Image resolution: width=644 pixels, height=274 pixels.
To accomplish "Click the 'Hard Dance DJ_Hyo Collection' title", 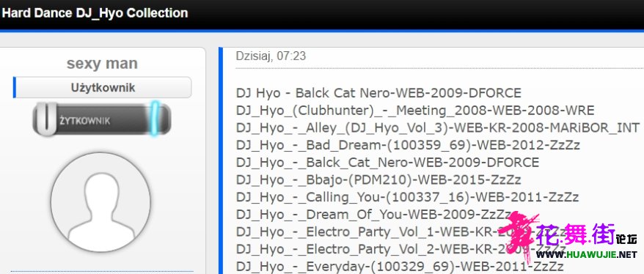I will point(95,12).
